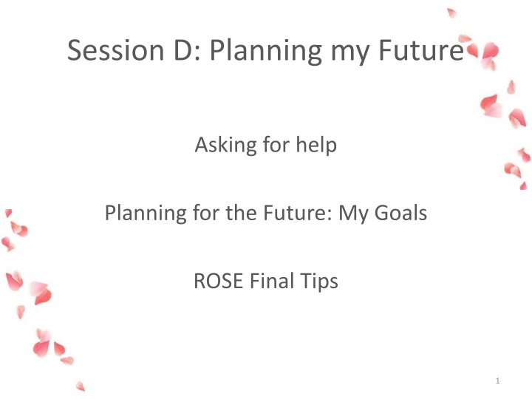Select the pale petal directly below the large left petal pair
The width and height of the screenshot is (532, 399).
point(21,312)
